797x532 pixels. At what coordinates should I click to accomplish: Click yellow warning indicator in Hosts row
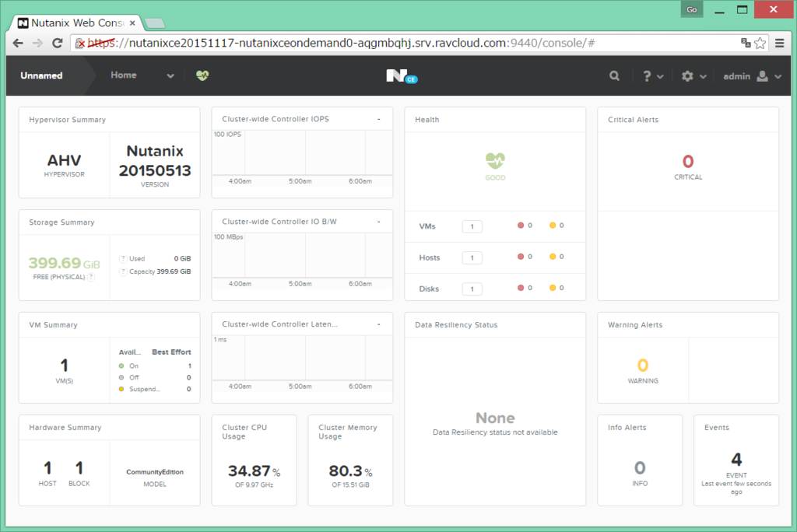click(553, 257)
